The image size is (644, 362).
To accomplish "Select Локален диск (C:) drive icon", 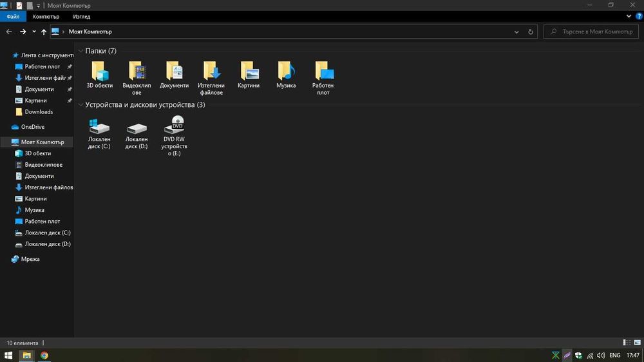I will 99,126.
